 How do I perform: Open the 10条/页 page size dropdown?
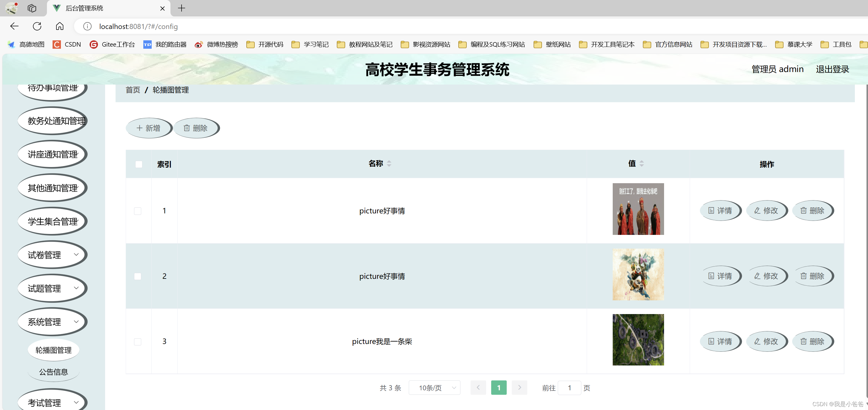click(x=434, y=388)
